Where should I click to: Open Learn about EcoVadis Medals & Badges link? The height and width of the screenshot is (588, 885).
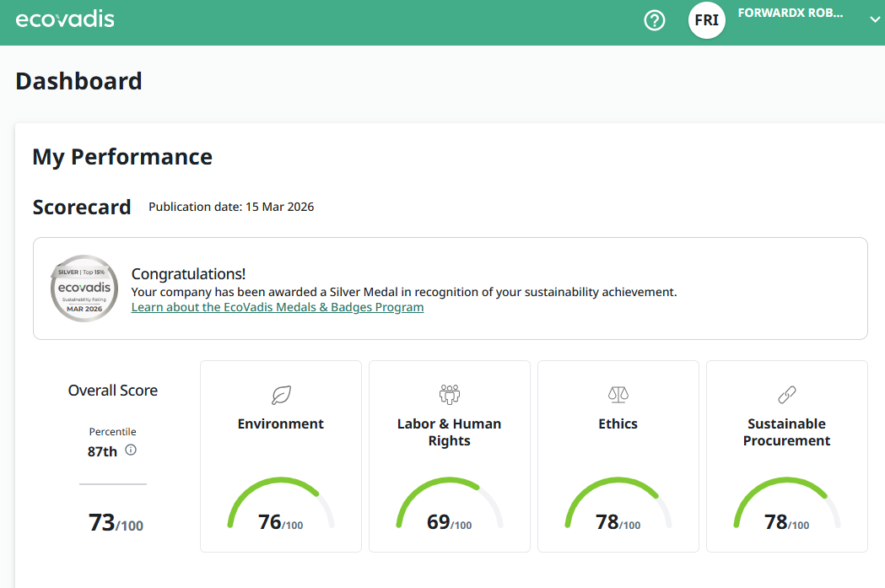pyautogui.click(x=278, y=307)
